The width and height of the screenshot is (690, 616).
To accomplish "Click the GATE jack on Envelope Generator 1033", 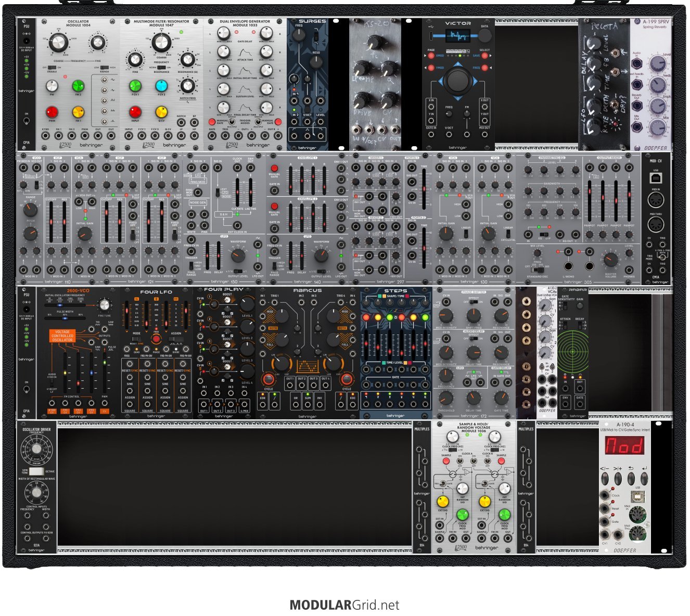I will pyautogui.click(x=212, y=136).
